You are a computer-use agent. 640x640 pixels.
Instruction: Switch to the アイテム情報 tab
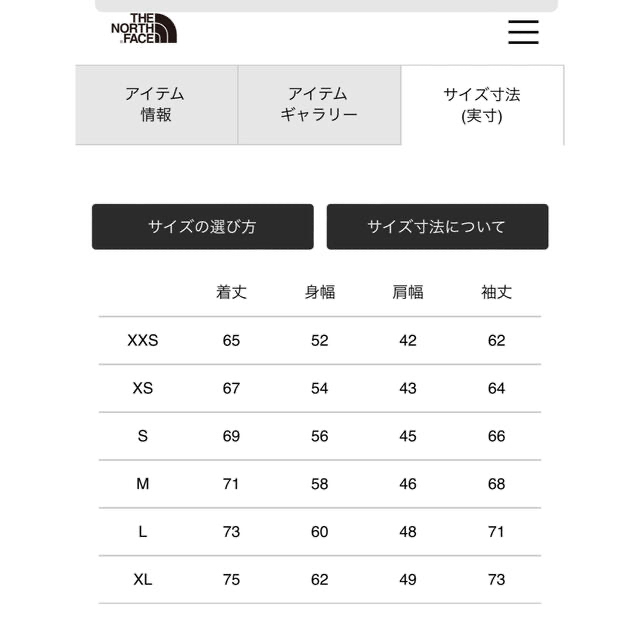157,104
